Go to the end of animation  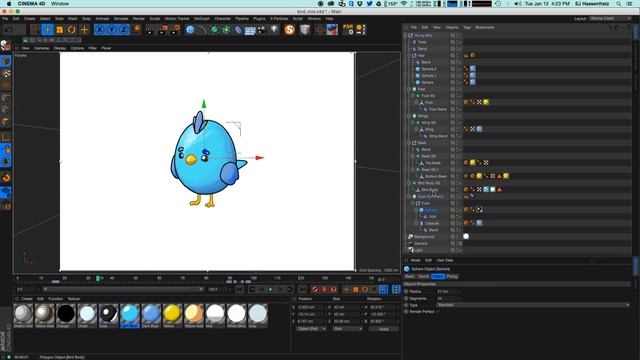pyautogui.click(x=302, y=289)
